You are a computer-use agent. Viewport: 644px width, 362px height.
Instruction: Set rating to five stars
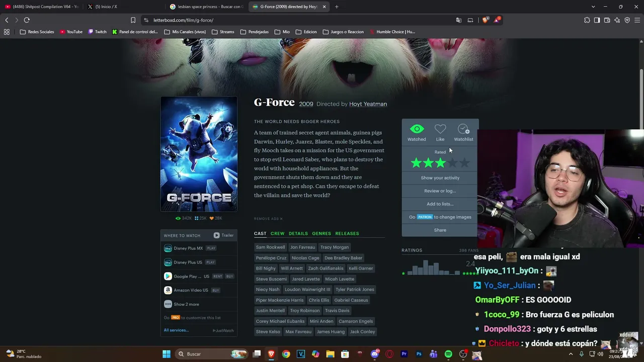click(464, 163)
